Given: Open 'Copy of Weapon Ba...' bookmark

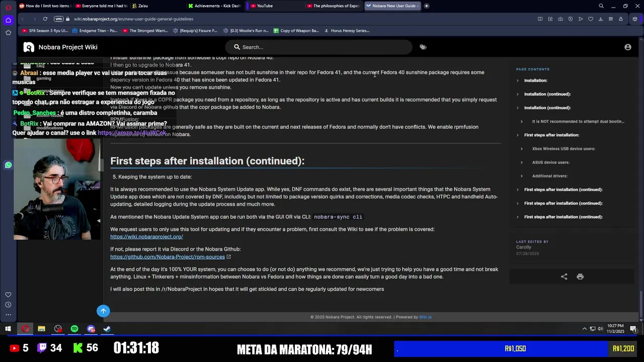Looking at the screenshot, I should pos(296,31).
